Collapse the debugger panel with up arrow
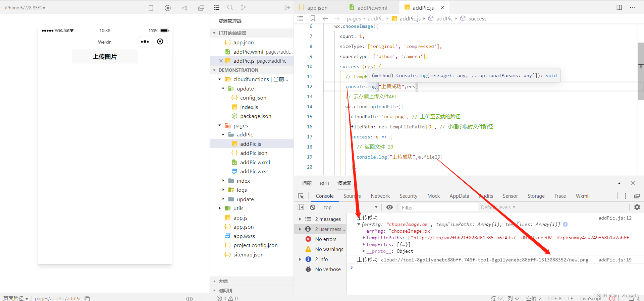Viewport: 644px width, 301px height. [x=619, y=183]
